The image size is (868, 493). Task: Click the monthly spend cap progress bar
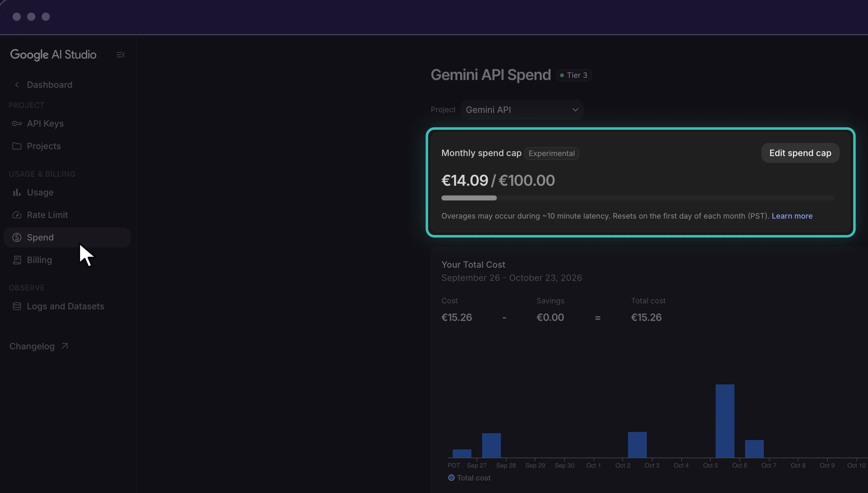click(x=638, y=198)
